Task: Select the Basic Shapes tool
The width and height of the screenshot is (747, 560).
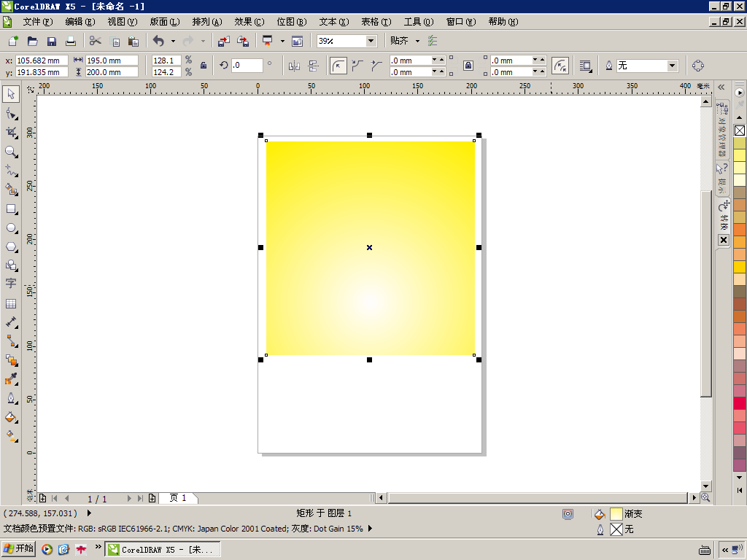Action: point(11,265)
